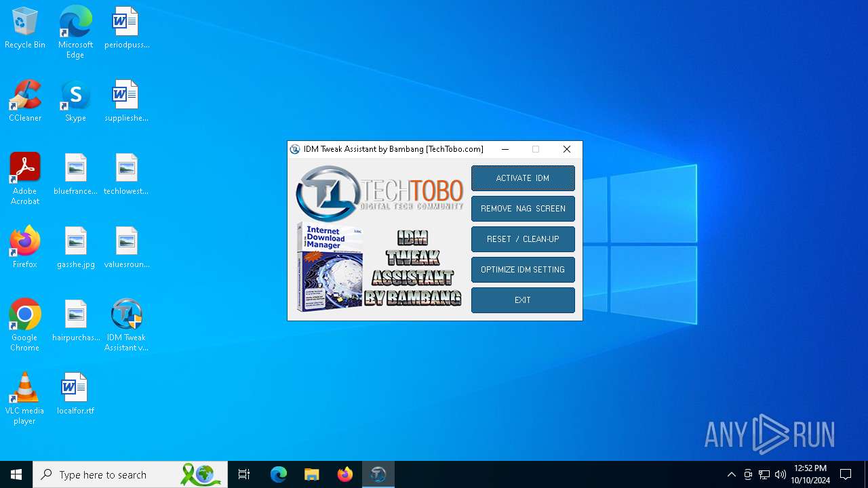The image size is (868, 488).
Task: Select OPTIMIZE IDM SETTING button
Action: pyautogui.click(x=523, y=270)
